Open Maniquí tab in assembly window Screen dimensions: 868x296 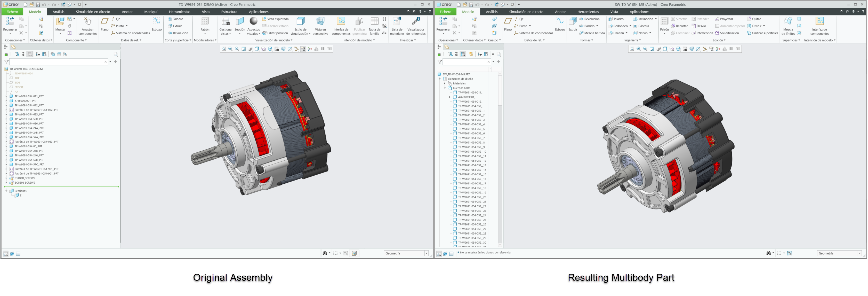coord(151,12)
